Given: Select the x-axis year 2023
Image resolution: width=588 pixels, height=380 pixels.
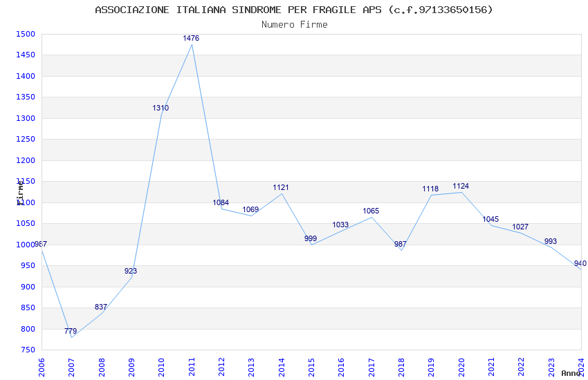Looking at the screenshot, I should point(551,368).
